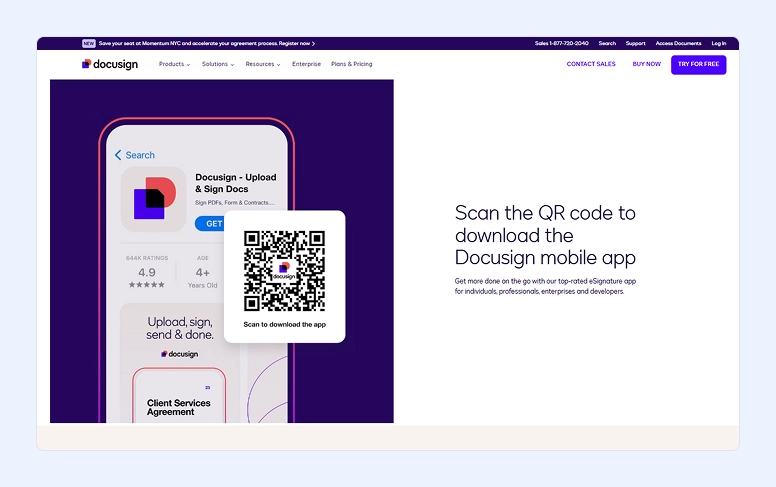Screen dimensions: 776x487
Task: Click the BUY NOW link
Action: [646, 64]
